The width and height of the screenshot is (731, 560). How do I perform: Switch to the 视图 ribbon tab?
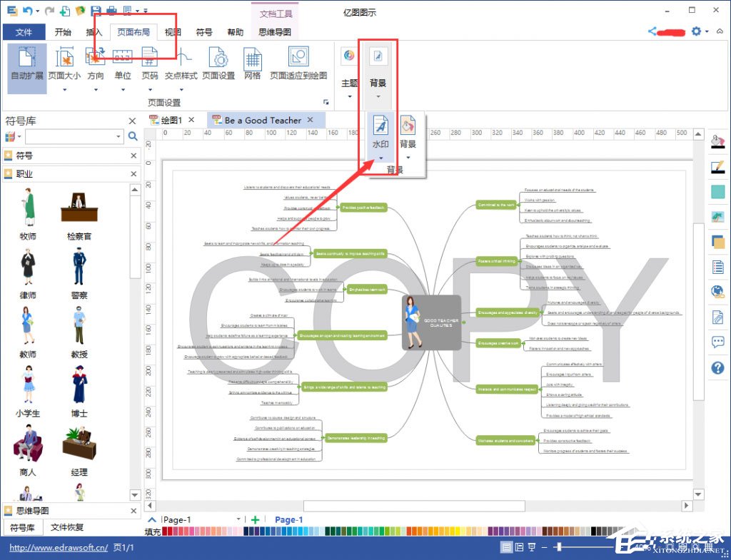point(172,32)
